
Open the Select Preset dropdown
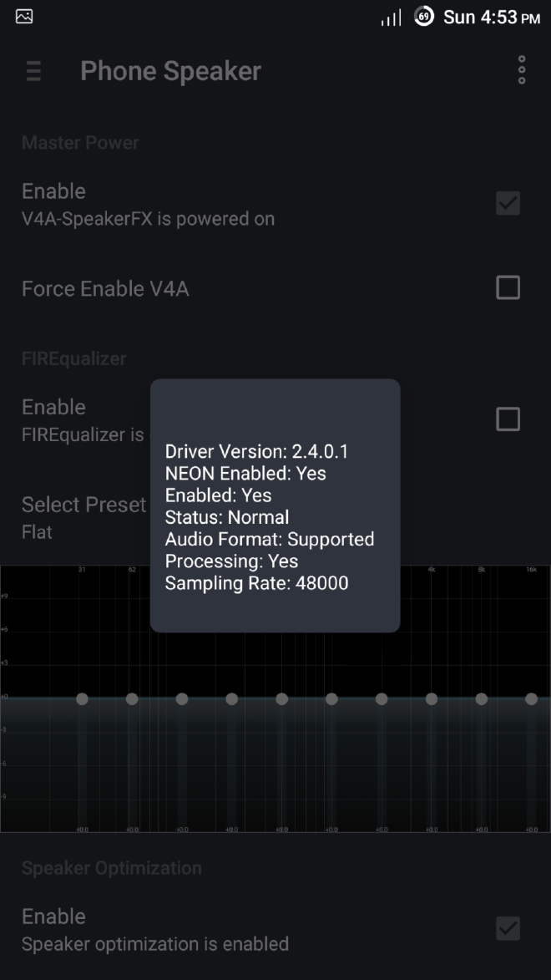(x=83, y=505)
